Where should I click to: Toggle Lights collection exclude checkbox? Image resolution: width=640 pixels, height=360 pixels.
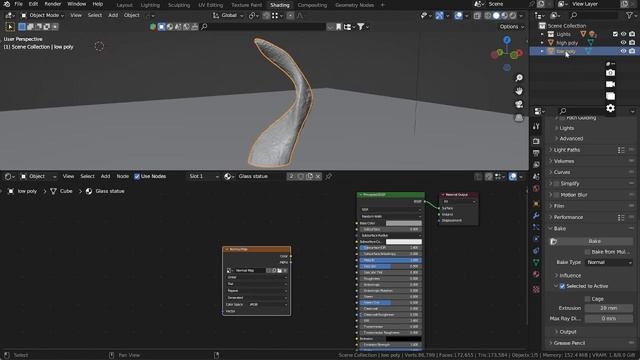coord(615,34)
